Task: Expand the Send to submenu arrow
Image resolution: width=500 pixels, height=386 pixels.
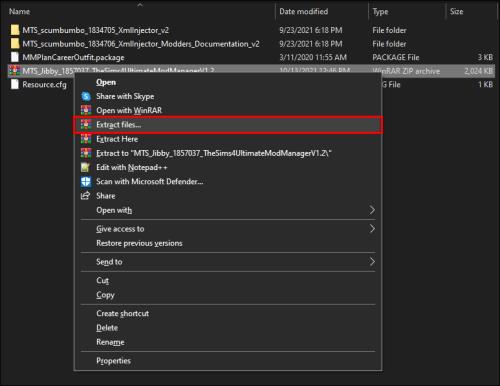Action: (372, 262)
